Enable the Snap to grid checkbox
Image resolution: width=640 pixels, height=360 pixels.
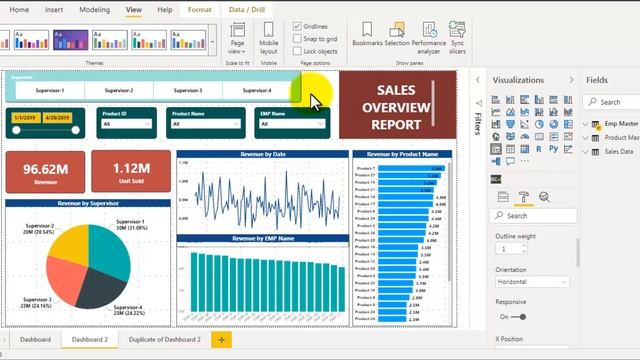pos(297,39)
